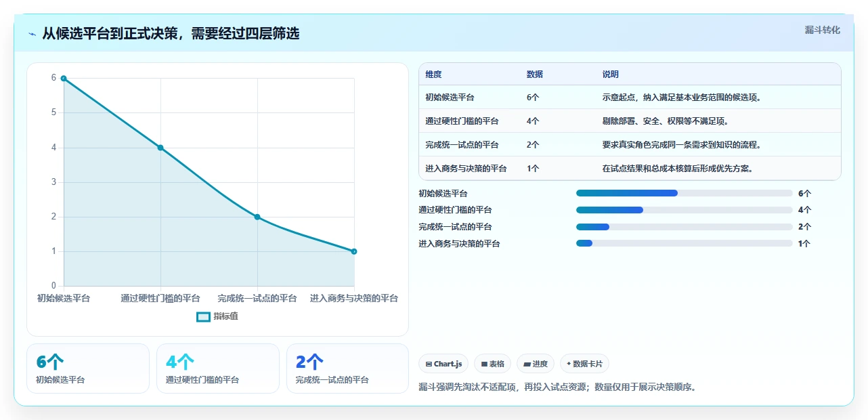Screen dimensions: 868x420
Task: Toggle the 指标值 legend color box
Action: 203,316
